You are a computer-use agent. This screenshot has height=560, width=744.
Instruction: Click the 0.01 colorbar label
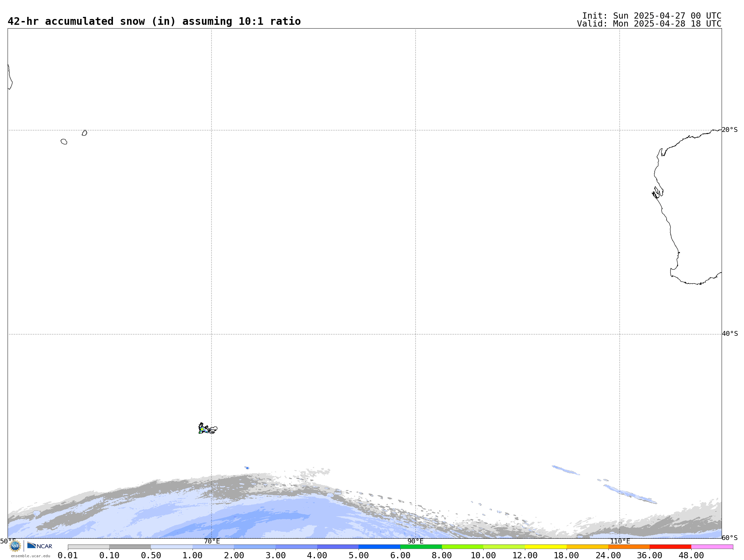pyautogui.click(x=68, y=556)
